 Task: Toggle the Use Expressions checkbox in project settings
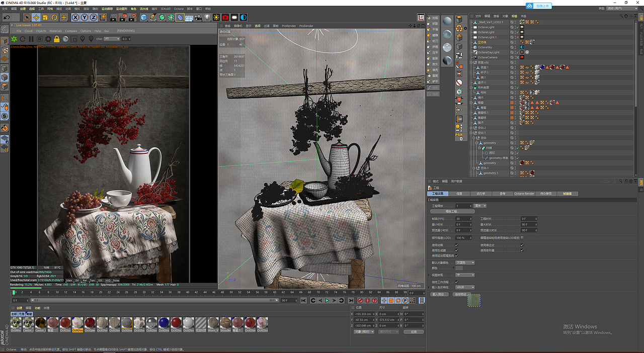coord(522,245)
